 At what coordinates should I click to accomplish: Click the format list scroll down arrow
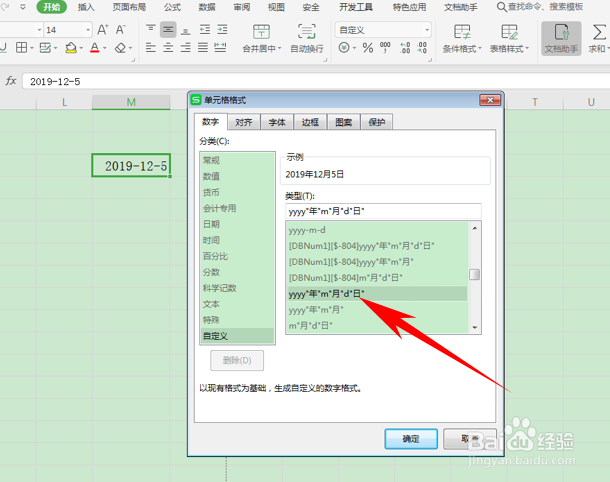(x=475, y=328)
